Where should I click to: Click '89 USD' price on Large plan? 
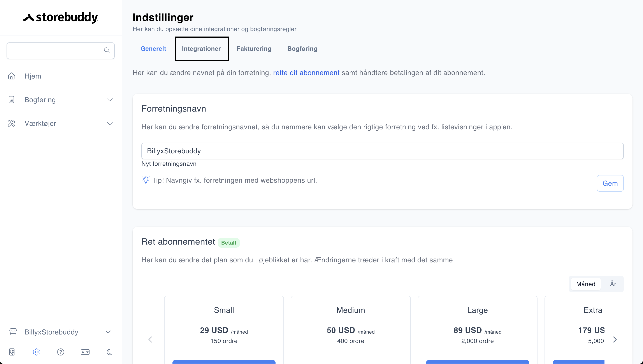click(x=467, y=330)
